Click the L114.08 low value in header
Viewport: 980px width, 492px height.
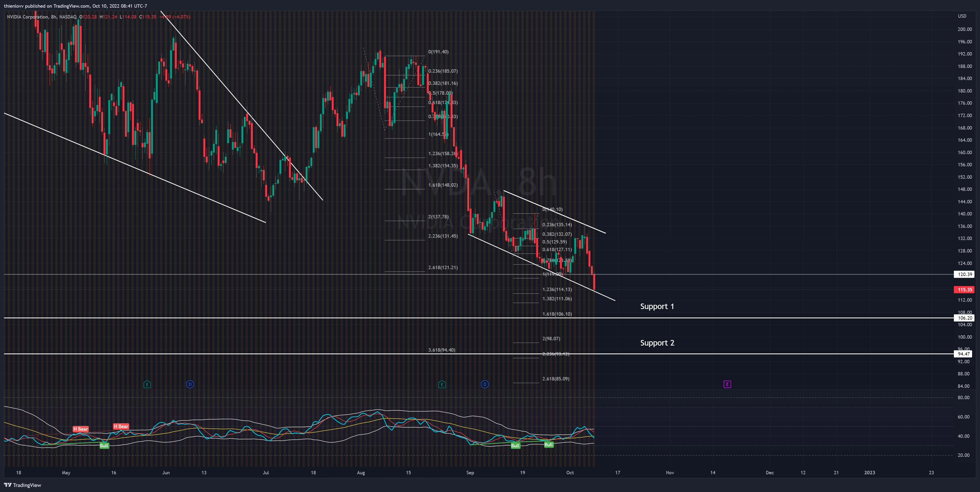tap(128, 17)
